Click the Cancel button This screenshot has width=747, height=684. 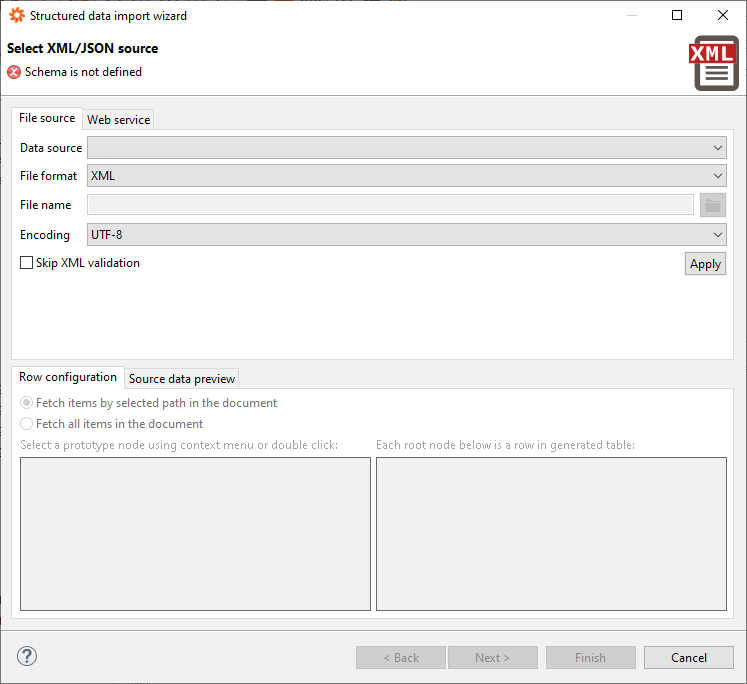point(688,657)
